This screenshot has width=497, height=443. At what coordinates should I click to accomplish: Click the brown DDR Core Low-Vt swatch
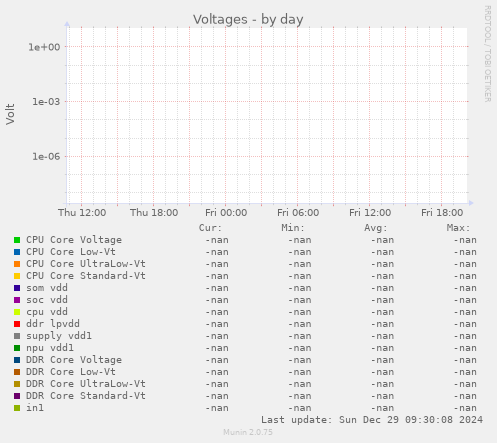(17, 372)
